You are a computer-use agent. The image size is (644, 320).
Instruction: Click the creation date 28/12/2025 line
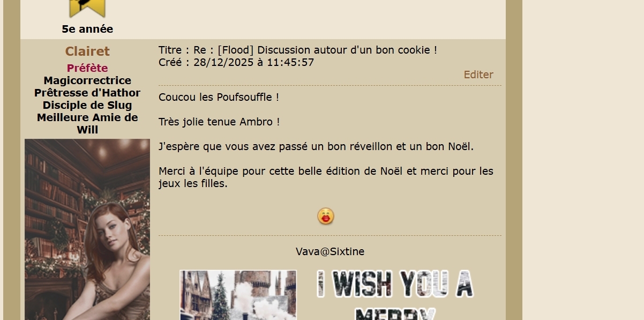coord(236,62)
